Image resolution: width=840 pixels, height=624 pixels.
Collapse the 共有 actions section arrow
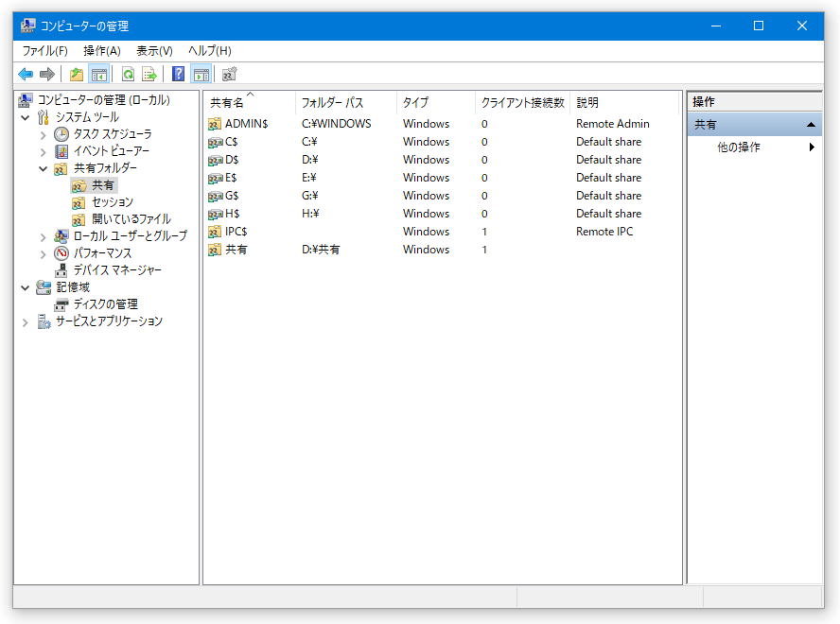(x=811, y=124)
